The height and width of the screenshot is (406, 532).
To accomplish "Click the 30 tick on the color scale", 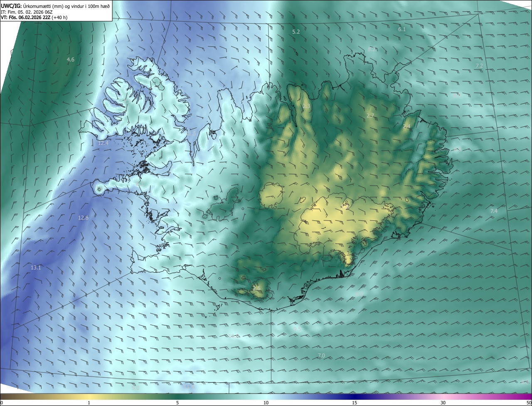I will click(x=443, y=403).
